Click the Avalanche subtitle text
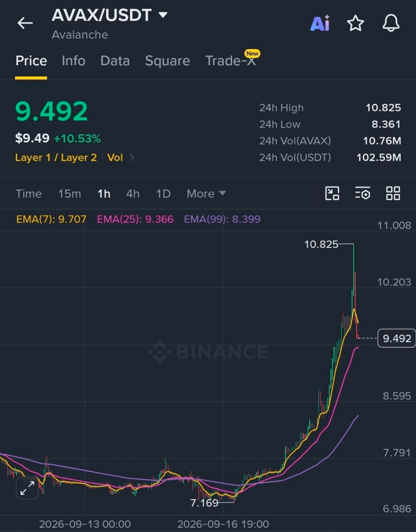416x532 pixels. point(80,34)
